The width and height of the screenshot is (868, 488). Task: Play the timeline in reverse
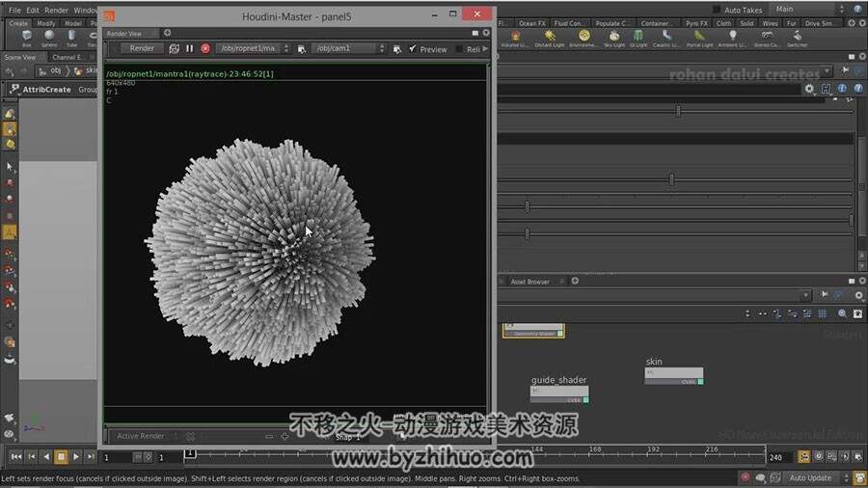pyautogui.click(x=46, y=457)
